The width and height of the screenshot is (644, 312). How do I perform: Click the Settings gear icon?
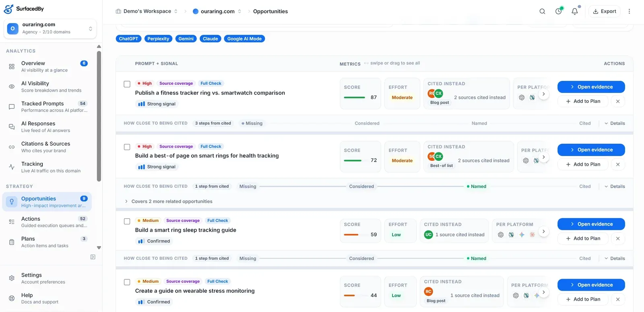[x=12, y=278]
